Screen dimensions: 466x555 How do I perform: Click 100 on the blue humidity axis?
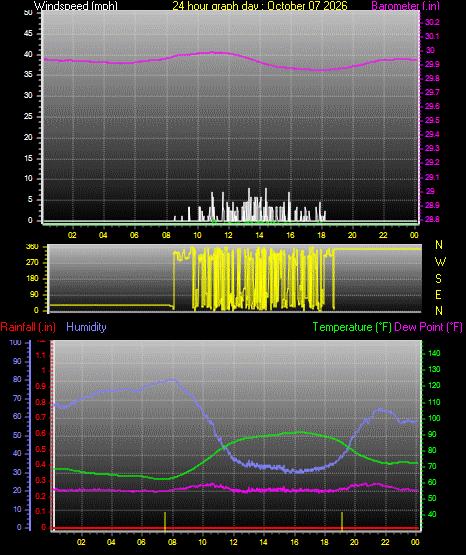pos(15,342)
